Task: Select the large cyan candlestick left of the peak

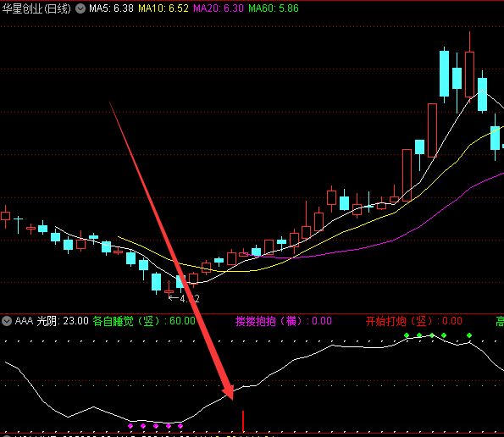Action: (444, 74)
